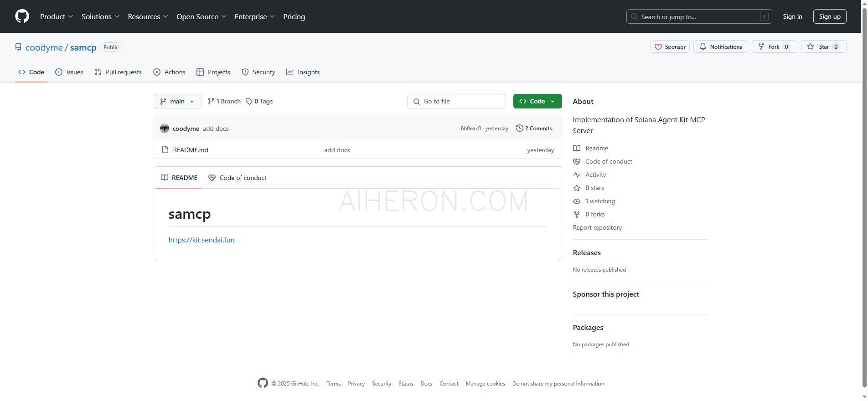
Task: Open the footer Status link
Action: pyautogui.click(x=406, y=384)
